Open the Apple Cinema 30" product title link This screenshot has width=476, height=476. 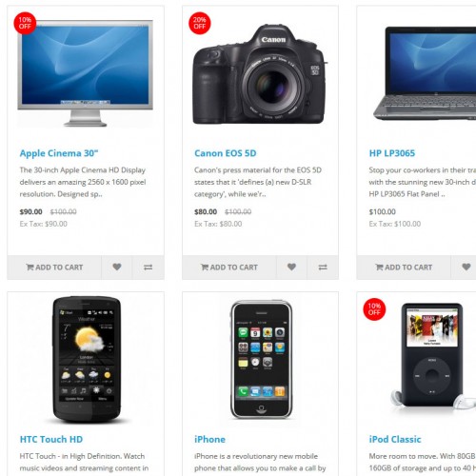point(59,153)
